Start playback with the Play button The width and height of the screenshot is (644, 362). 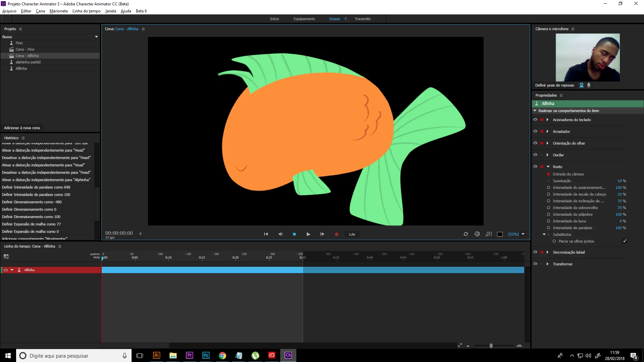tap(308, 234)
